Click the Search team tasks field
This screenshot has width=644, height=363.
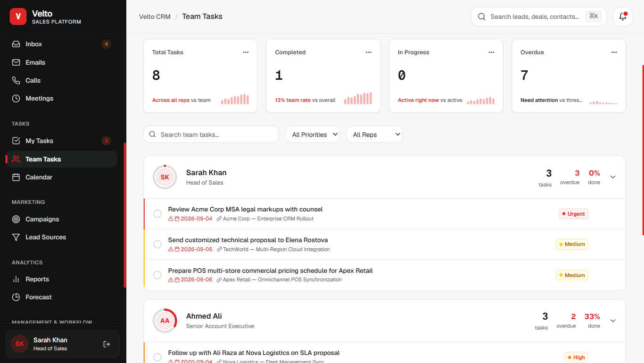(211, 135)
